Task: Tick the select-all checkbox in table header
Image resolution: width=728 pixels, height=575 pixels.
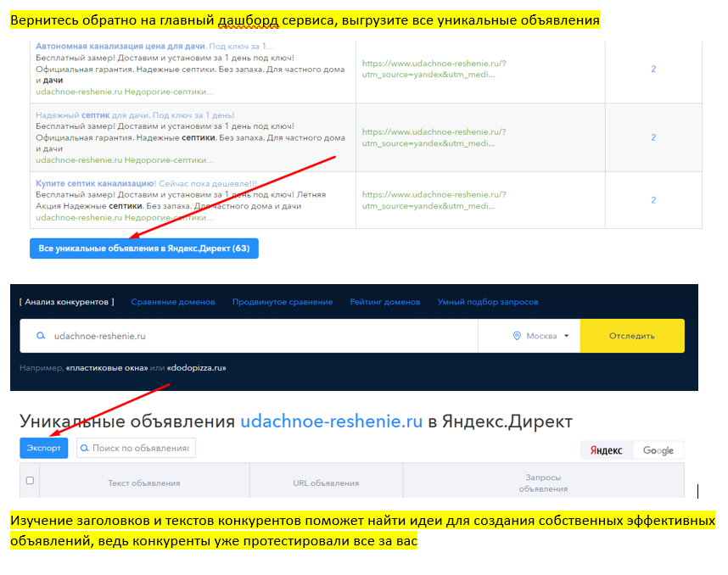Action: pyautogui.click(x=30, y=480)
